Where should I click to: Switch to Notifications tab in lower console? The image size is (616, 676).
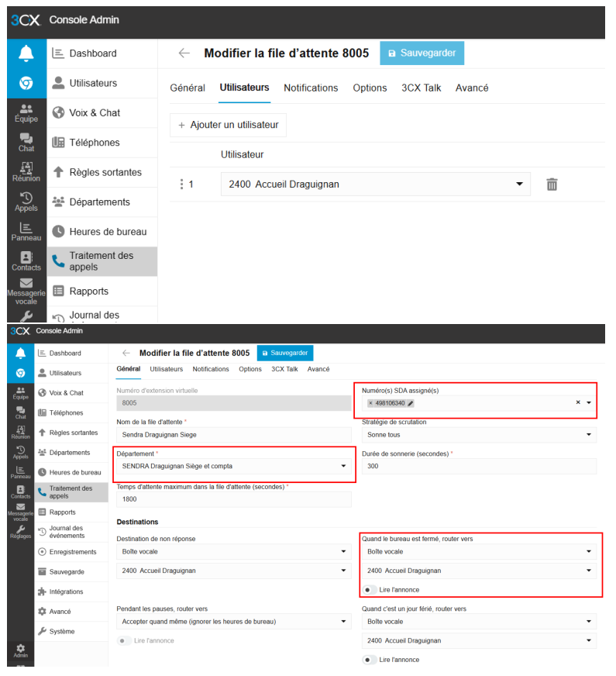click(211, 369)
